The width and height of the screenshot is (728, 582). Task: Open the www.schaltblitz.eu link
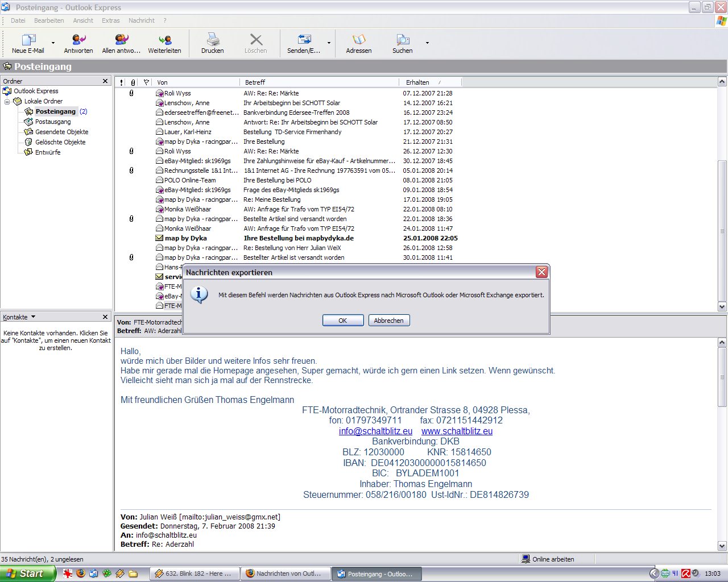point(457,431)
